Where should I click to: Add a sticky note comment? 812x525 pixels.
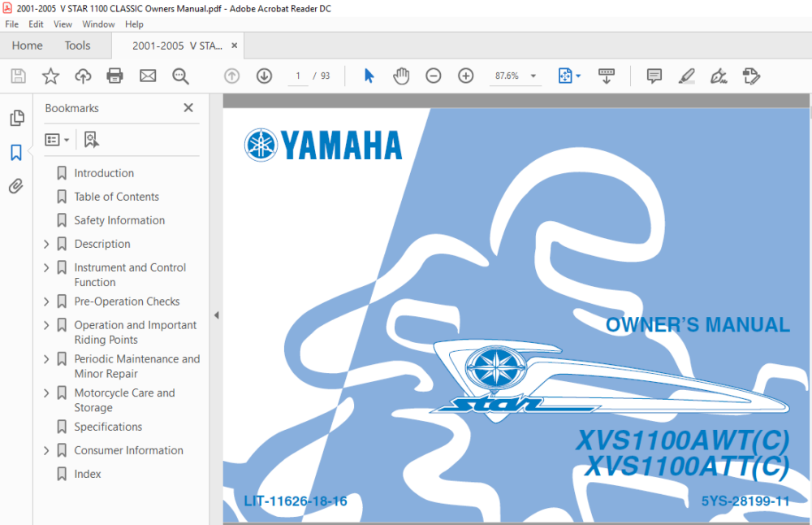click(x=654, y=76)
